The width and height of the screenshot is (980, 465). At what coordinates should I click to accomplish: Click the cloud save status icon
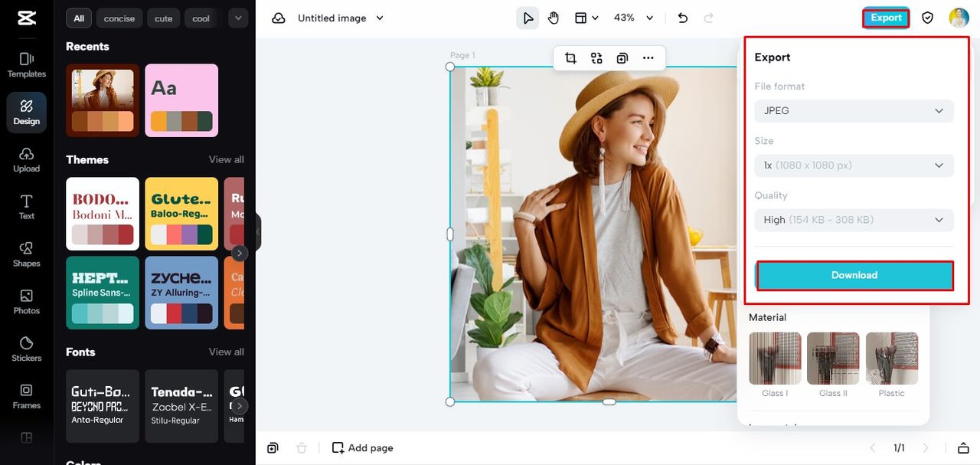(x=279, y=18)
